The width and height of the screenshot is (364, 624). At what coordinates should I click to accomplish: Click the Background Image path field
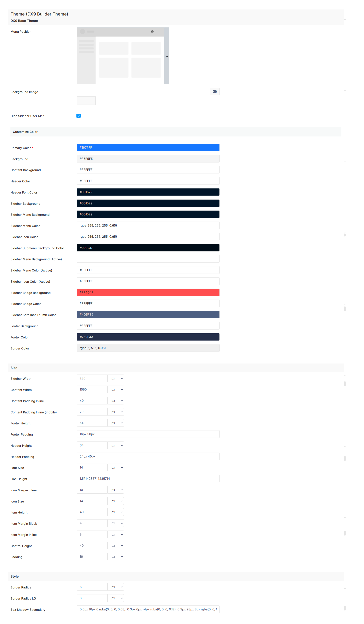[143, 91]
